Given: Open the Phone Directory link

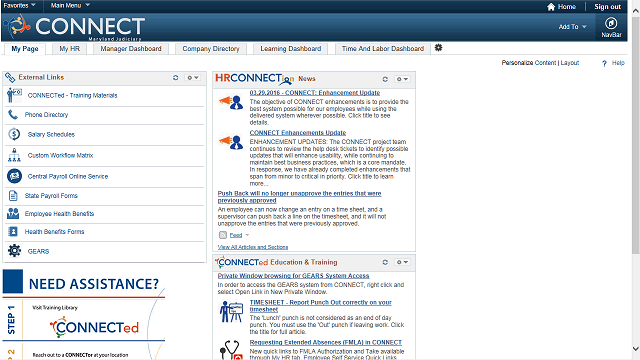Looking at the screenshot, I should pos(46,115).
